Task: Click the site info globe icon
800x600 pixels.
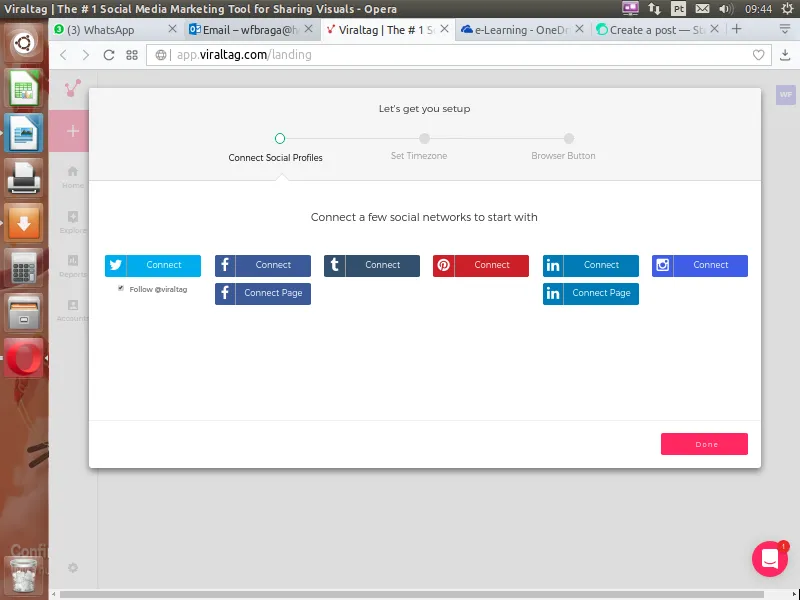Action: [x=161, y=55]
